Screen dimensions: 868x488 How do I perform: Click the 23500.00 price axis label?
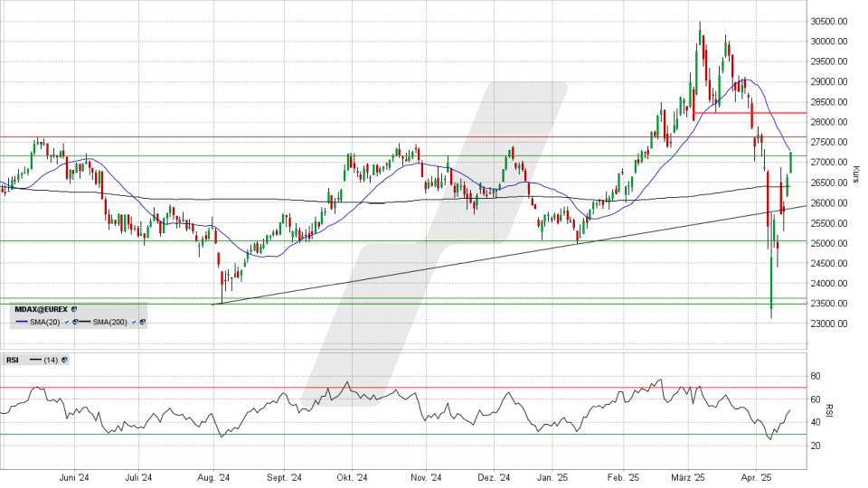[x=828, y=304]
